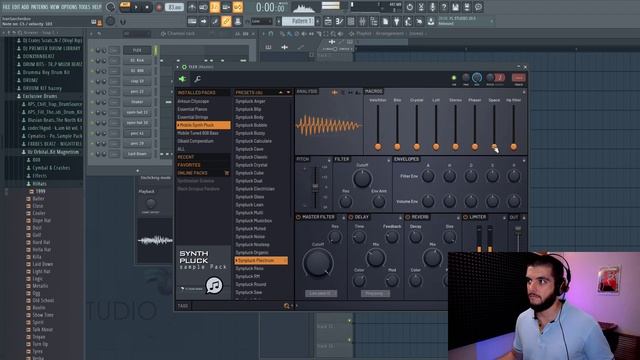Screen dimensions: 640x360
Task: Open the Macros section options arrow
Action: pyautogui.click(x=524, y=92)
